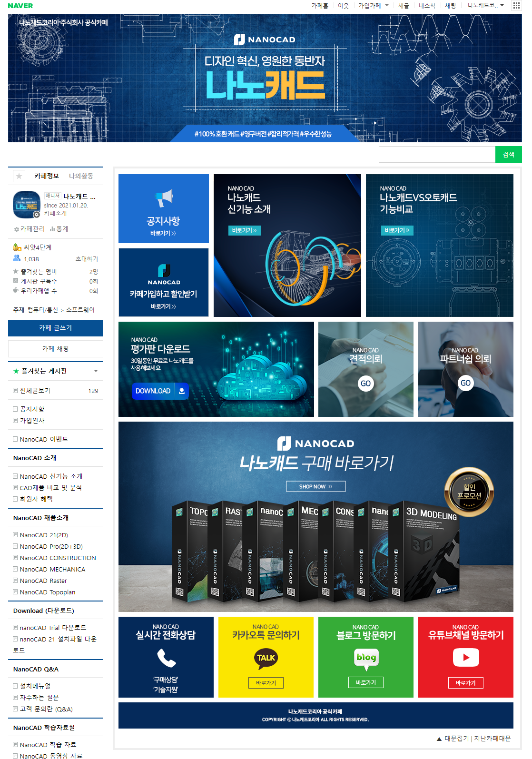Open 회원사 혜택 board

click(x=36, y=499)
